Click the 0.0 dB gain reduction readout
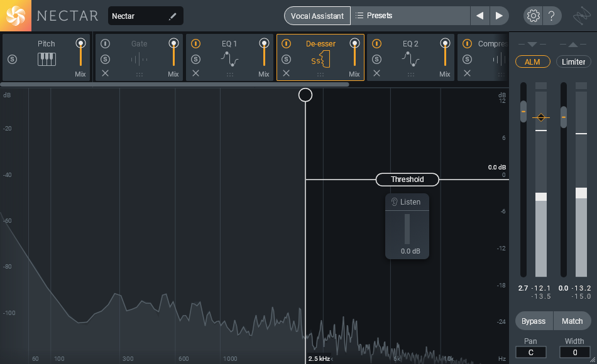This screenshot has width=597, height=364. 410,252
